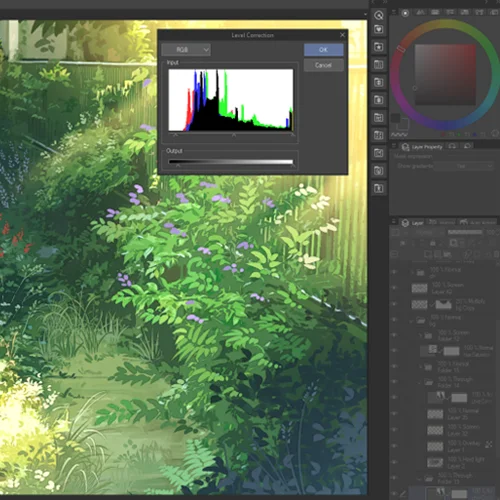Image resolution: width=500 pixels, height=500 pixels.
Task: Select Layer 25 thumbnail
Action: click(435, 414)
